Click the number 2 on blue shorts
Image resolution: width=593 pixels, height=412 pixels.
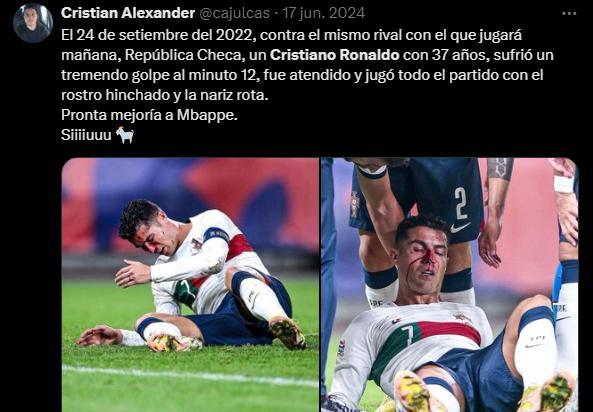[461, 203]
